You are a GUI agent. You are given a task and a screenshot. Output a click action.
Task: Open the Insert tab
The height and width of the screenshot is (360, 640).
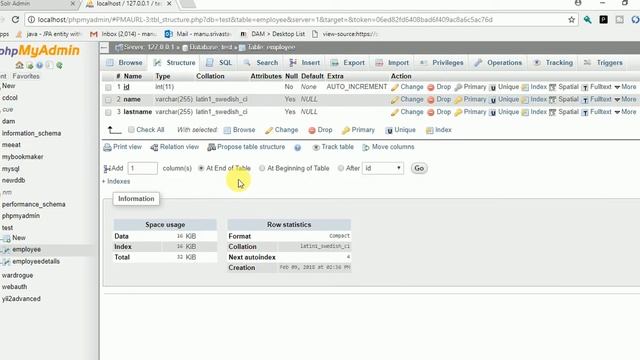click(305, 63)
